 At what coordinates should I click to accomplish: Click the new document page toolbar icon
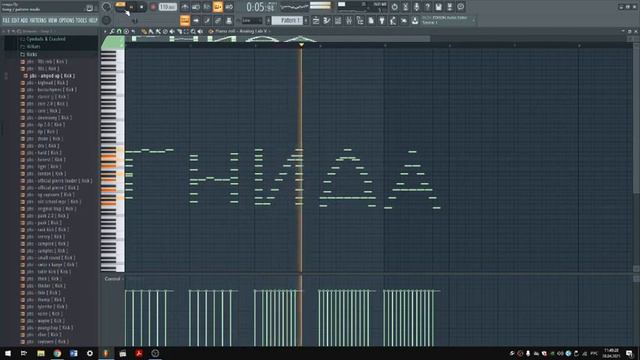click(x=371, y=20)
